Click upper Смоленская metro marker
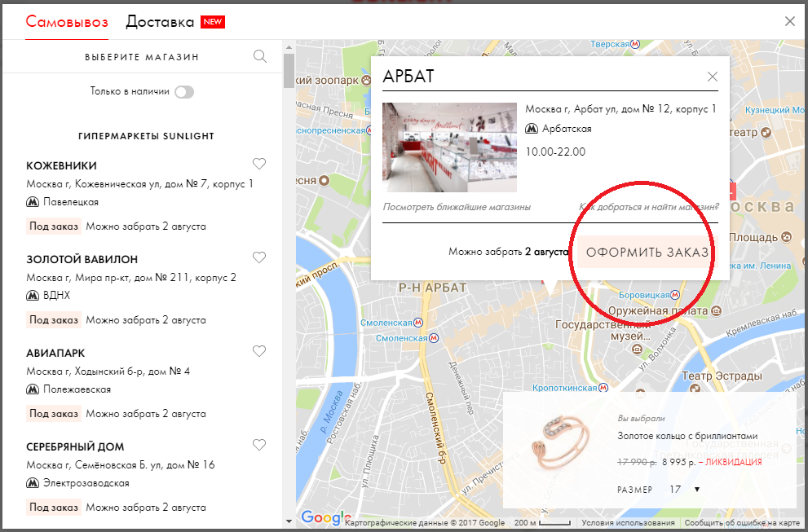 [418, 323]
